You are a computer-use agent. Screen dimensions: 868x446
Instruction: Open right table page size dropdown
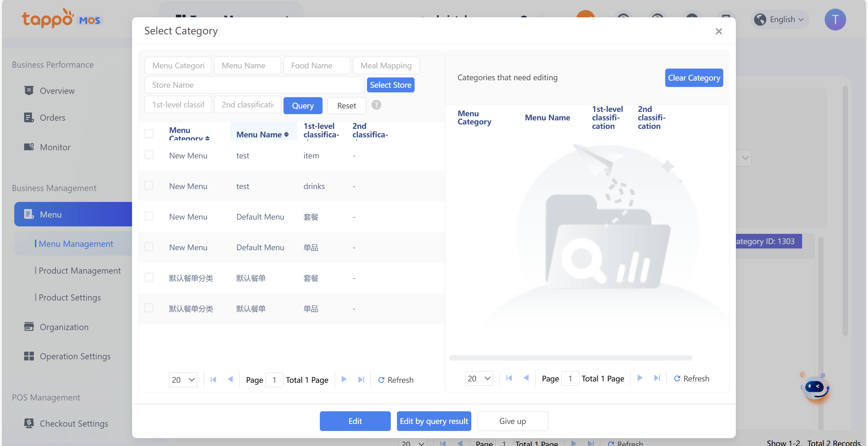(x=479, y=378)
